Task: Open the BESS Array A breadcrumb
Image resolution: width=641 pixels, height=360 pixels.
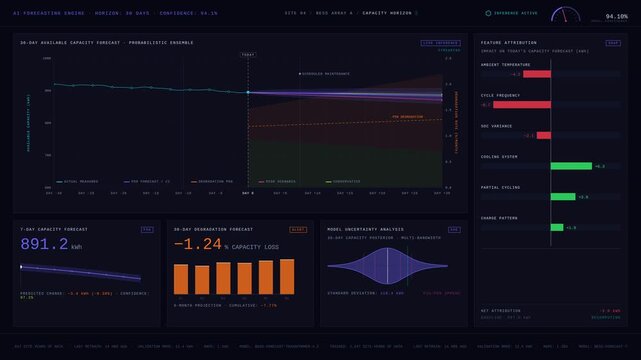Action: [334, 13]
